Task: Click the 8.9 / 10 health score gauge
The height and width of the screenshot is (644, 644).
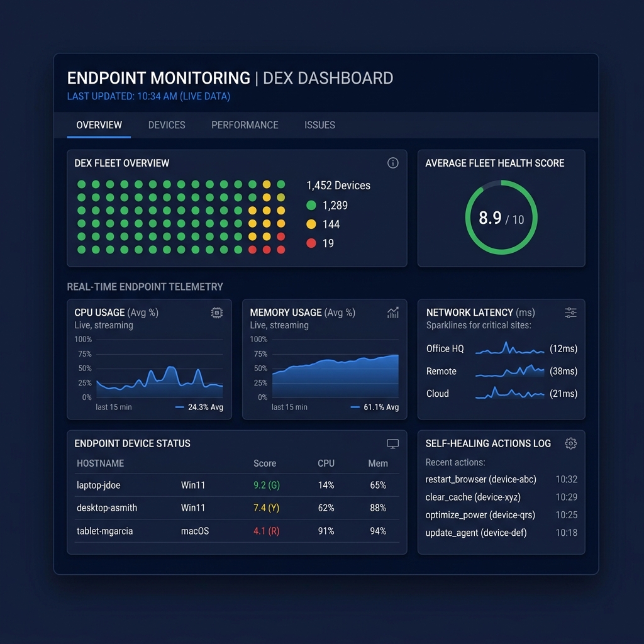Action: click(501, 217)
